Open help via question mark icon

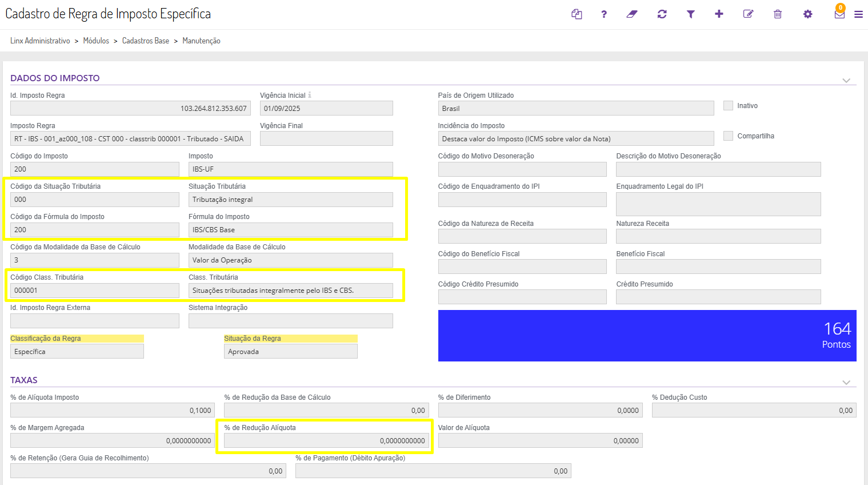point(604,14)
